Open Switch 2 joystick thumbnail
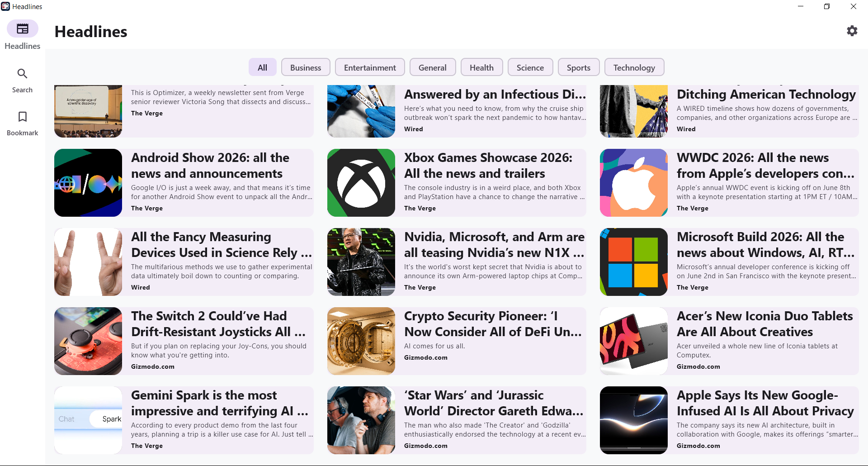Viewport: 868px width, 466px height. point(88,341)
